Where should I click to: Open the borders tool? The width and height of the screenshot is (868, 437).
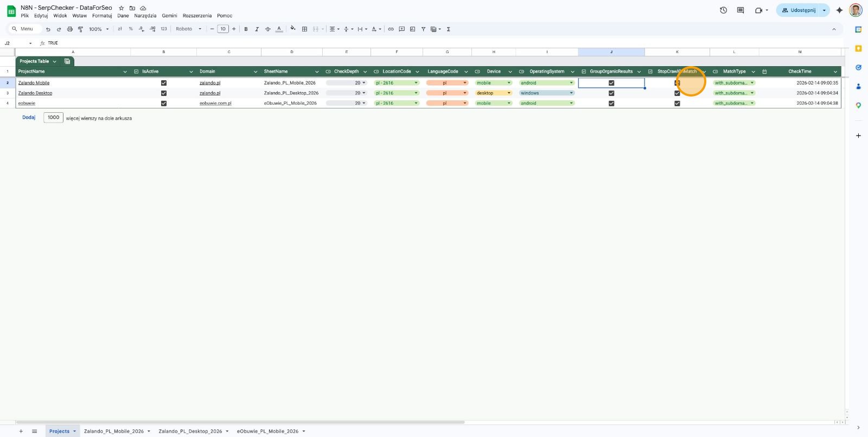(x=304, y=29)
